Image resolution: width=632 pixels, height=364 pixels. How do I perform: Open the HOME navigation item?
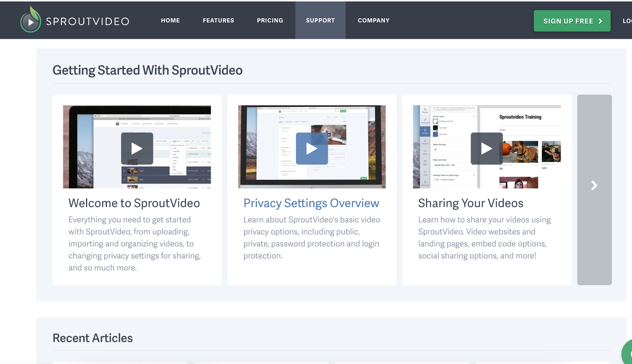(x=170, y=20)
